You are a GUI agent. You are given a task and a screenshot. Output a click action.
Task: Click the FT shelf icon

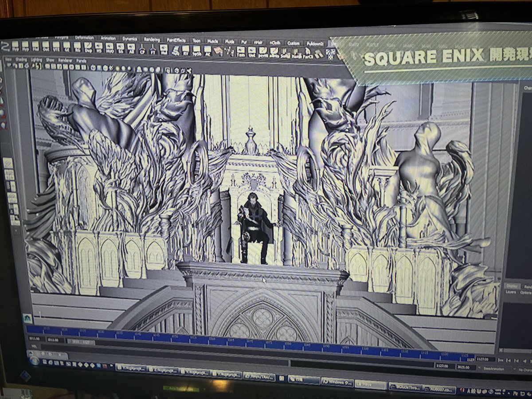153,49
